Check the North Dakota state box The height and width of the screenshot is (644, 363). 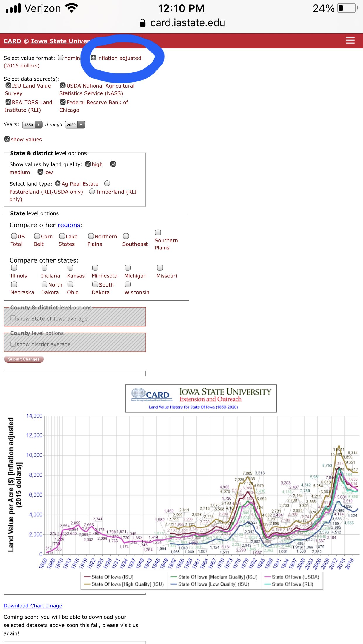tap(44, 284)
